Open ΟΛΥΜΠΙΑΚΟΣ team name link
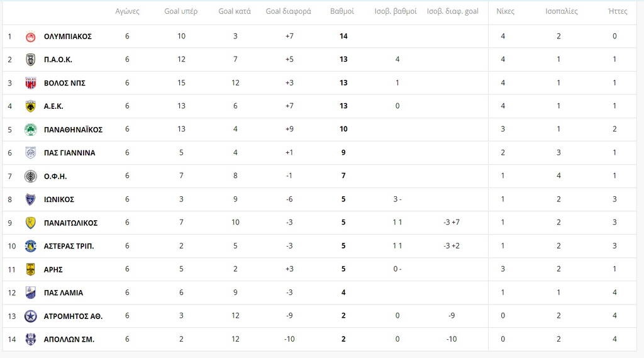 [68, 36]
